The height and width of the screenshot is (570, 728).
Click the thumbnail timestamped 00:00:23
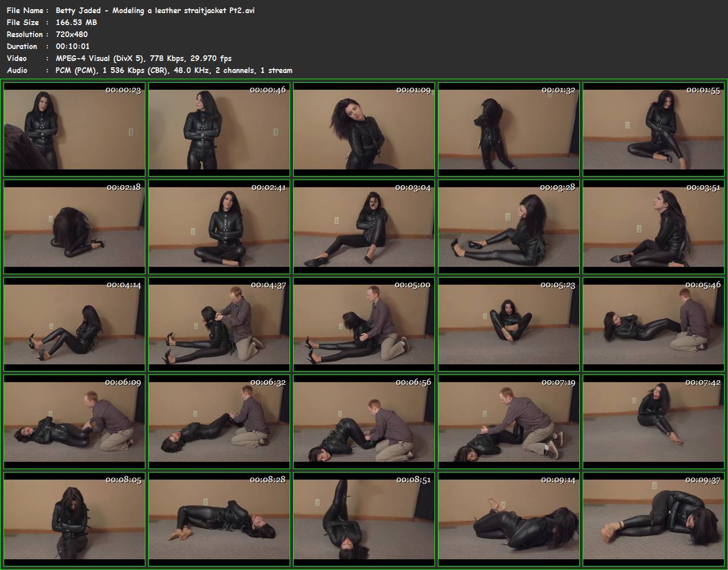coord(74,129)
